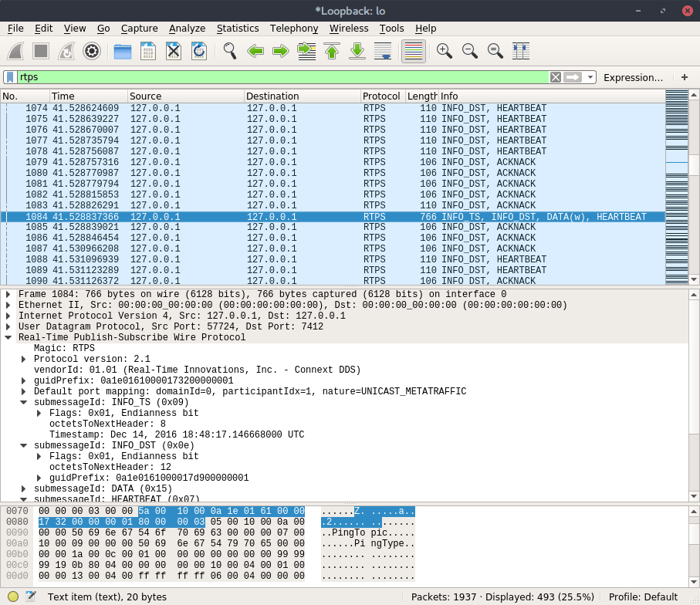Viewport: 700px width, 605px height.
Task: Expand Internet Protocol Version 4 row
Action: 8,316
